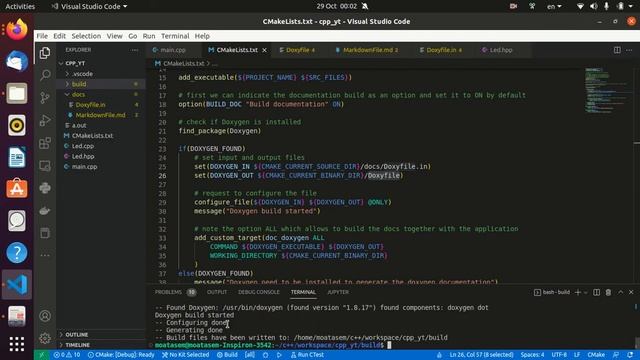Open the remote window indicator in status bar
Image resolution: width=640 pixels, height=360 pixels.
pos(41,355)
